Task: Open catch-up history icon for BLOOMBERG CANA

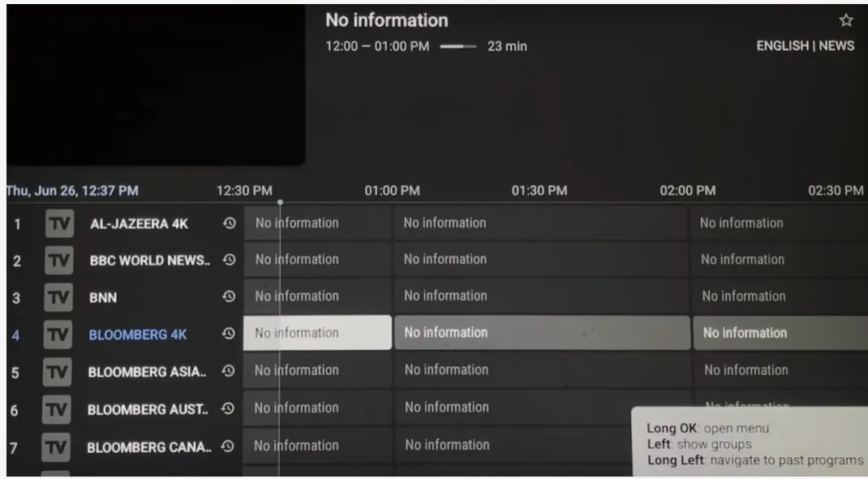Action: pos(227,447)
